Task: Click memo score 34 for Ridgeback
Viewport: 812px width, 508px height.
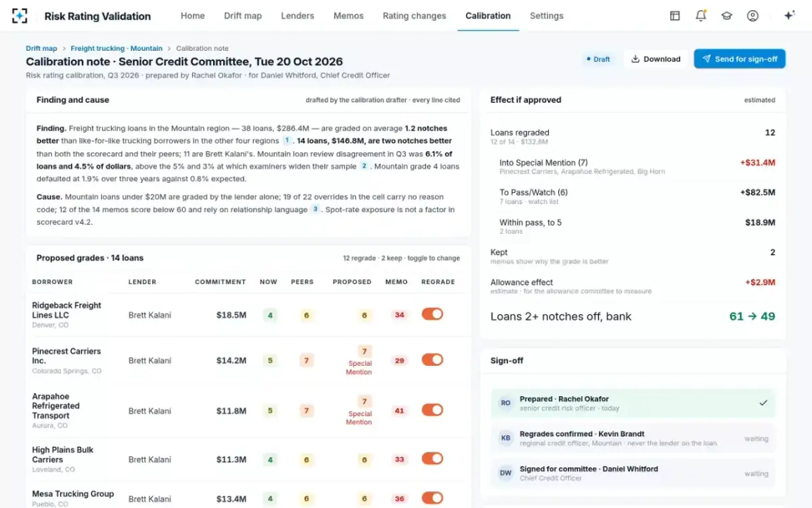Action: [x=399, y=315]
